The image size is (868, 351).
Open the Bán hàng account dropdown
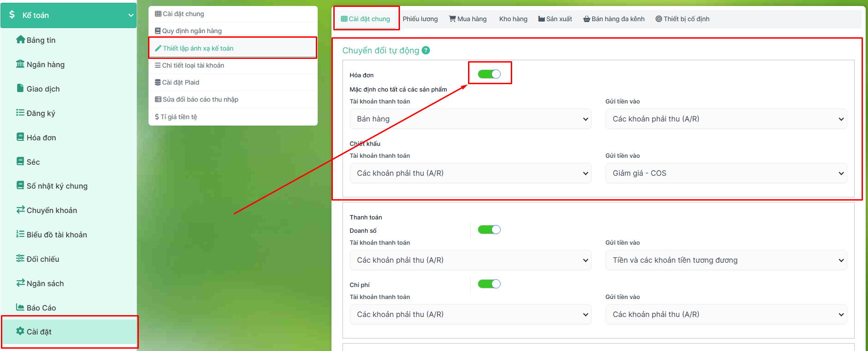[x=470, y=119]
